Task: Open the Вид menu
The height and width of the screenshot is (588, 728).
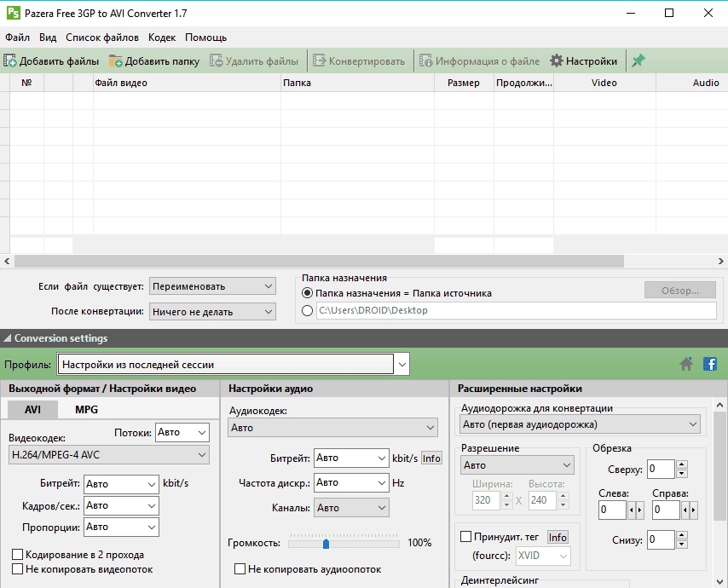Action: pyautogui.click(x=48, y=37)
